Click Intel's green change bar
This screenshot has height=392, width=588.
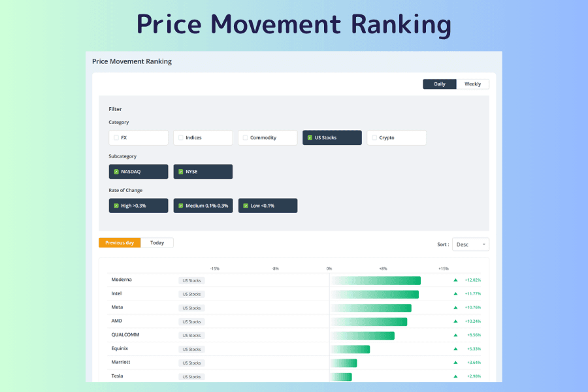click(x=374, y=295)
